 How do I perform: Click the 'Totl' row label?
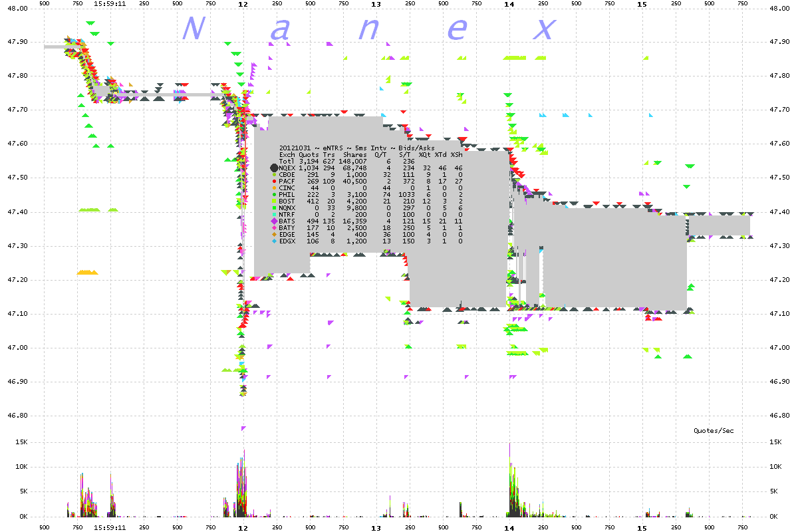[x=287, y=161]
